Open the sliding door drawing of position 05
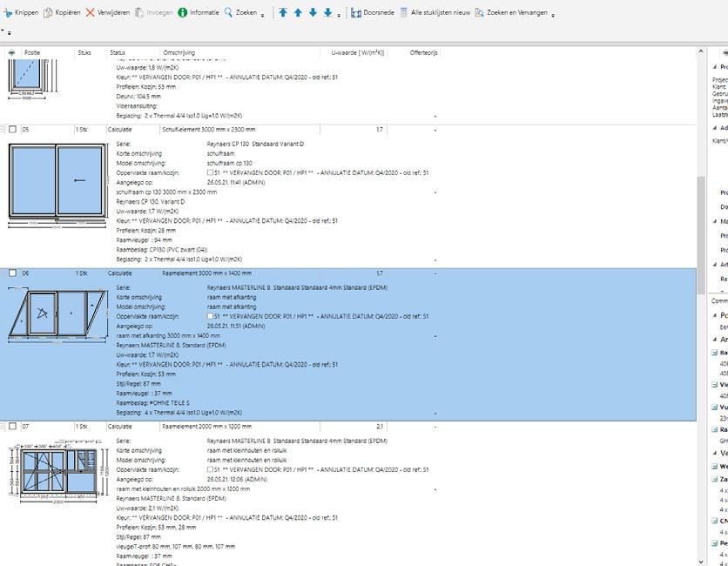The height and width of the screenshot is (566, 728). pyautogui.click(x=57, y=185)
